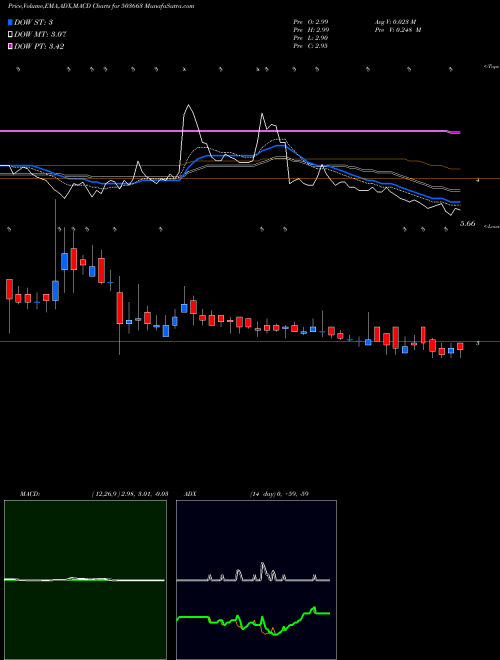This screenshot has height=660, width=500.
Task: Click the chart title mentioning MunafaSutra.com
Action: click(101, 7)
